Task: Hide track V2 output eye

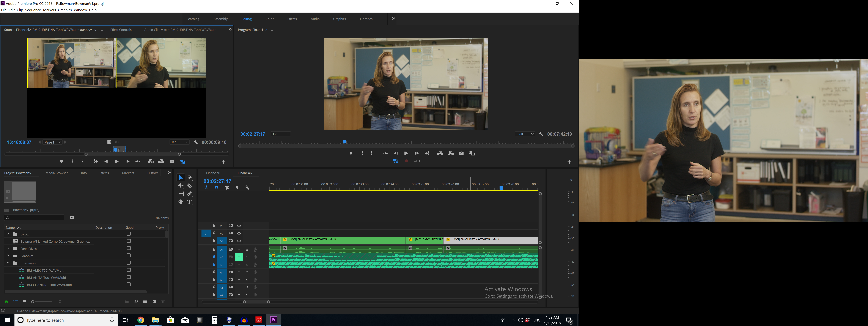Action: 239,233
